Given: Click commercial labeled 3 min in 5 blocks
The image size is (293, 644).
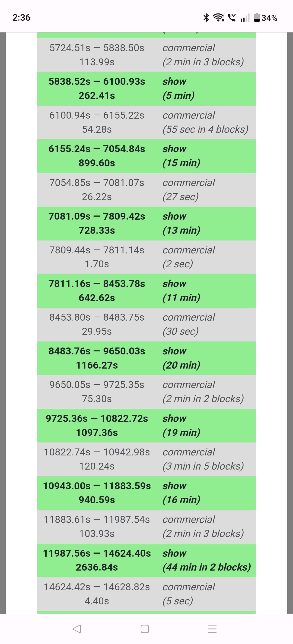Looking at the screenshot, I should tap(146, 459).
